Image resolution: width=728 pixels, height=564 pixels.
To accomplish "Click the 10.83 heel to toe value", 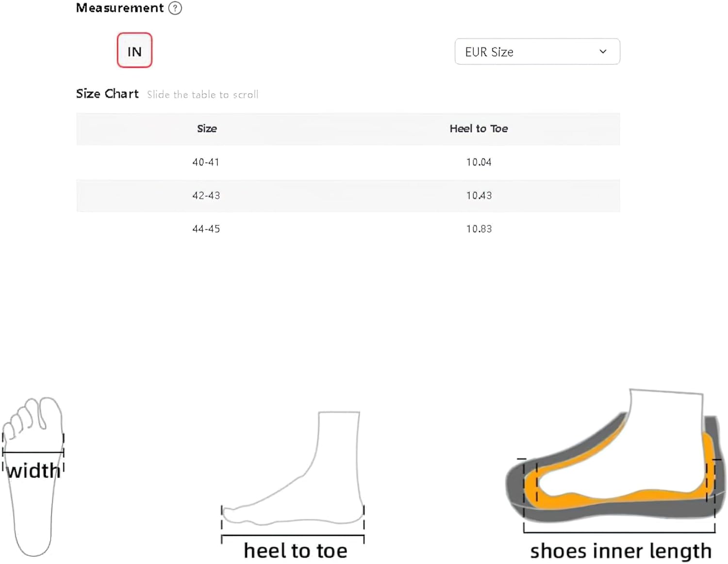I will [479, 229].
